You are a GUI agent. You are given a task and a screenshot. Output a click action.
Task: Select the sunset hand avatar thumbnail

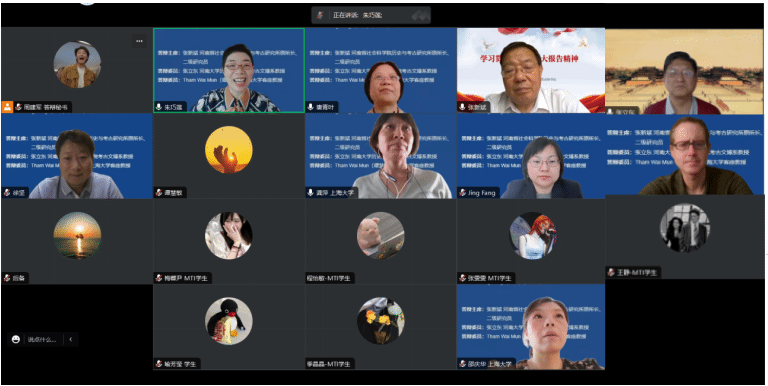(229, 149)
